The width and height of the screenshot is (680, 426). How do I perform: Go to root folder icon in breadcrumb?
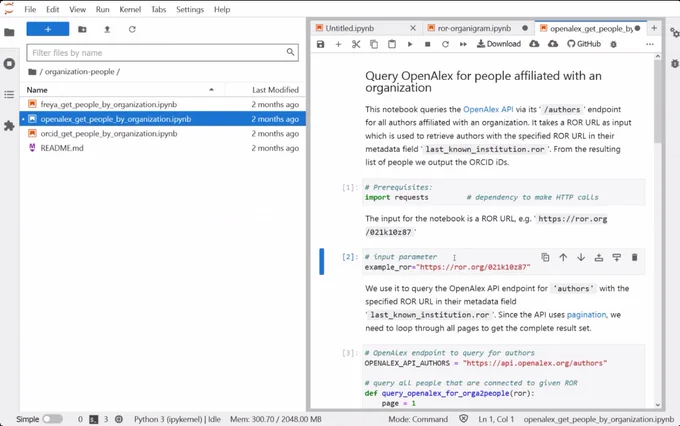click(32, 72)
